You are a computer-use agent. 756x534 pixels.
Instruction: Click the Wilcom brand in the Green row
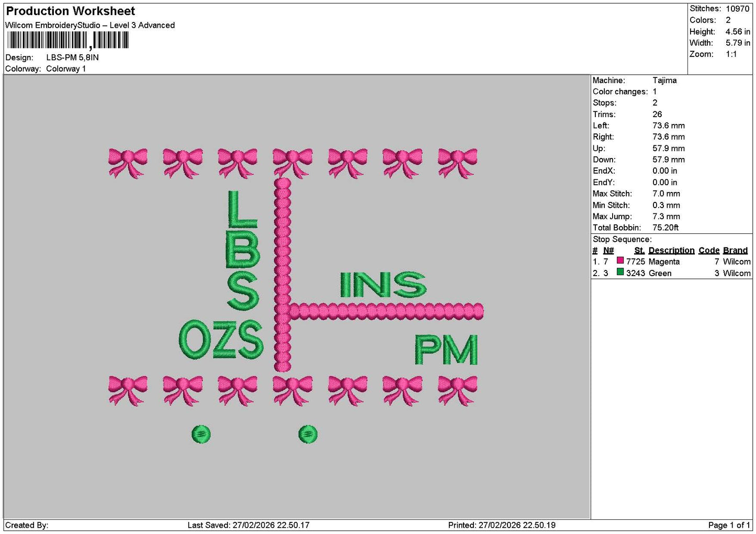737,273
